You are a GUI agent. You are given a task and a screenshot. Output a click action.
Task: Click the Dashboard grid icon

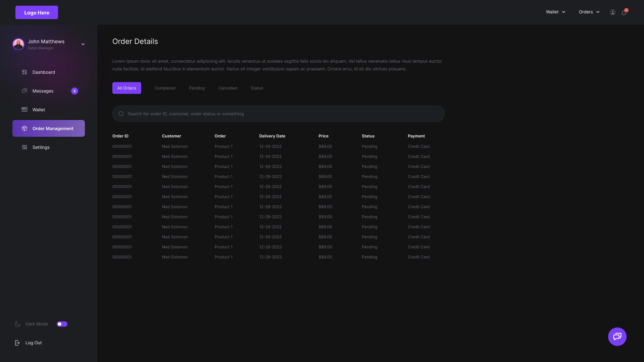coord(24,72)
